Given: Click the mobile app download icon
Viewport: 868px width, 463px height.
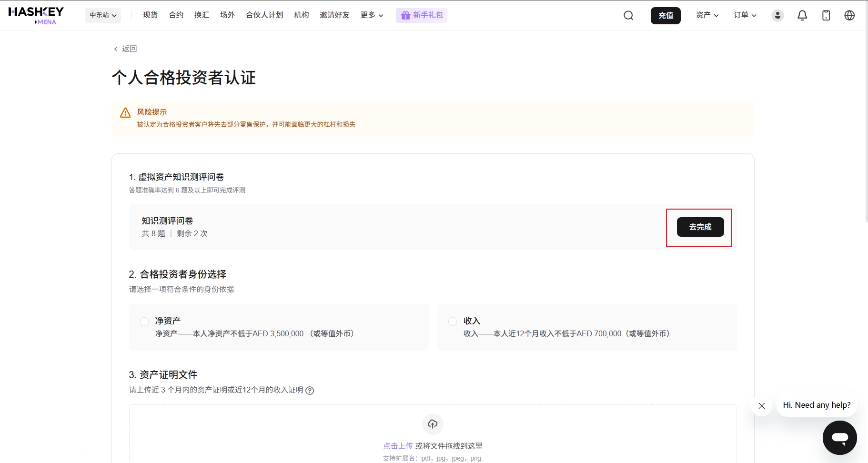Looking at the screenshot, I should tap(826, 15).
